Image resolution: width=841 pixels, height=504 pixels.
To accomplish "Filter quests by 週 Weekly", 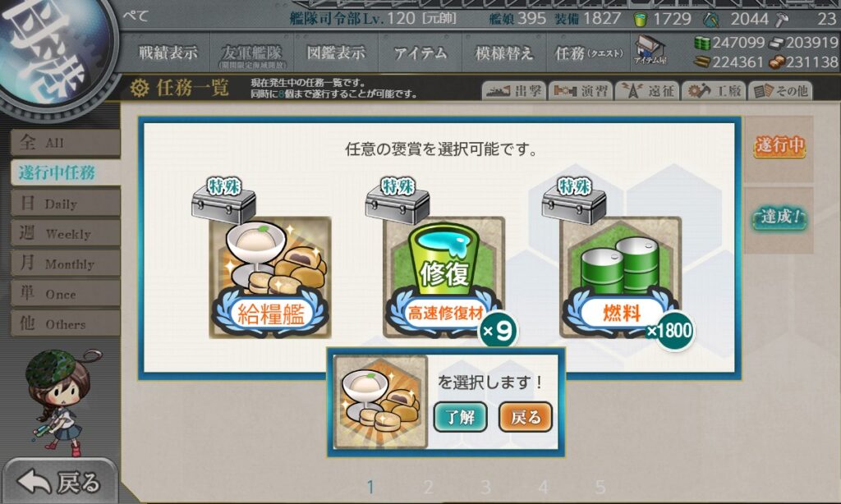I will point(66,233).
